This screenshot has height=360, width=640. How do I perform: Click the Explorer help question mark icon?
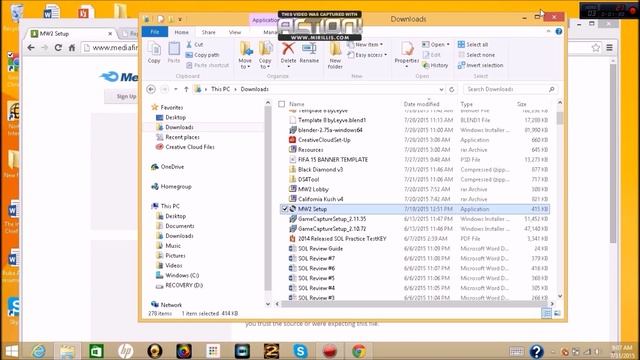[559, 31]
